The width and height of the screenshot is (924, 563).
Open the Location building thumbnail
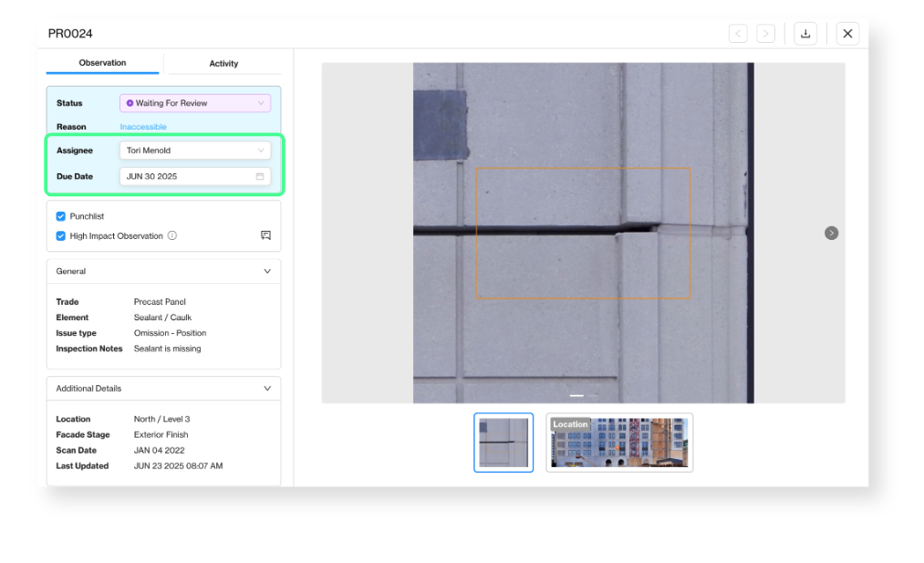(x=619, y=443)
